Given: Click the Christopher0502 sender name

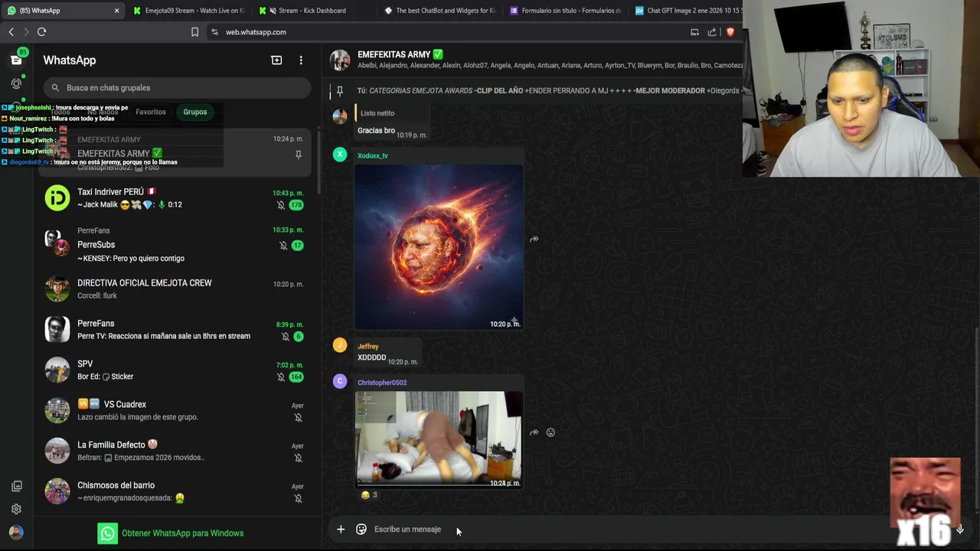Looking at the screenshot, I should point(382,383).
